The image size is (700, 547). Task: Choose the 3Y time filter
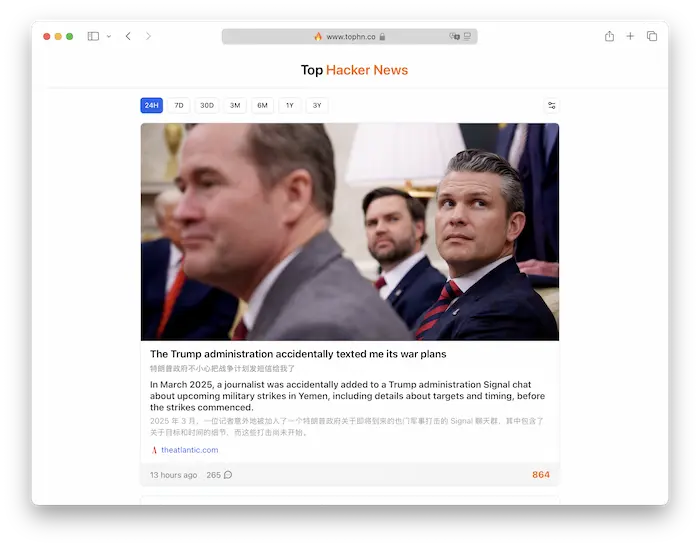(317, 105)
